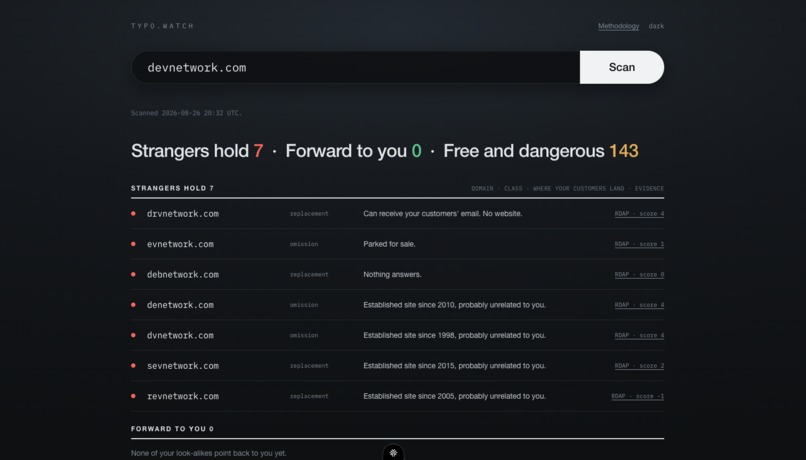Click the Free and dangerous 143 count
Screen dimensions: 806x460
[541, 151]
